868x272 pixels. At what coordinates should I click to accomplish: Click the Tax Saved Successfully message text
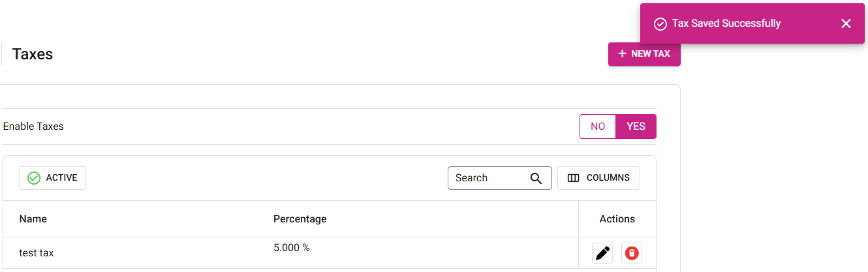(726, 23)
